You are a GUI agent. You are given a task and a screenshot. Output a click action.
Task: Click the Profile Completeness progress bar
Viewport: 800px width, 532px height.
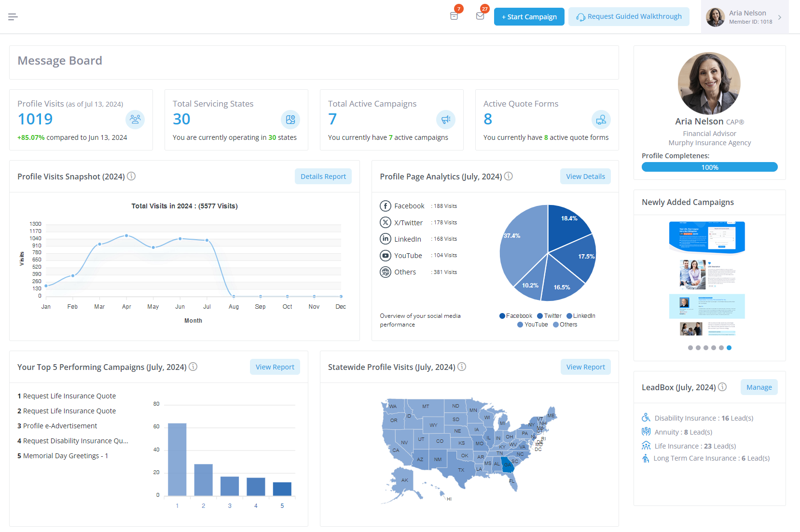709,167
